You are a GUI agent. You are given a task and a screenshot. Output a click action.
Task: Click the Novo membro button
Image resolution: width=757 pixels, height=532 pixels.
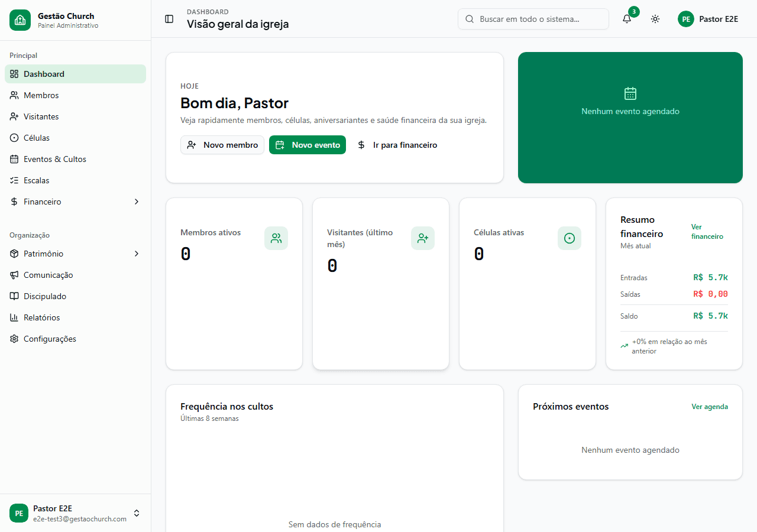click(x=222, y=145)
